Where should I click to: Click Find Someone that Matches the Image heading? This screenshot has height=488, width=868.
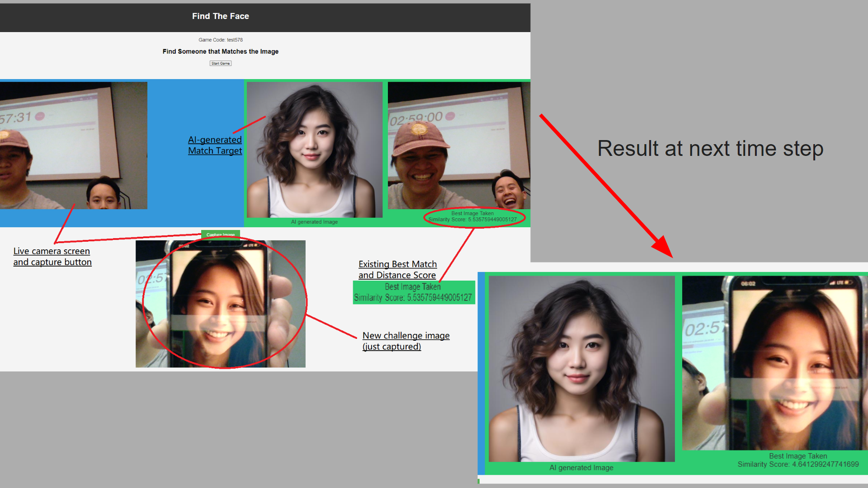[x=220, y=52]
